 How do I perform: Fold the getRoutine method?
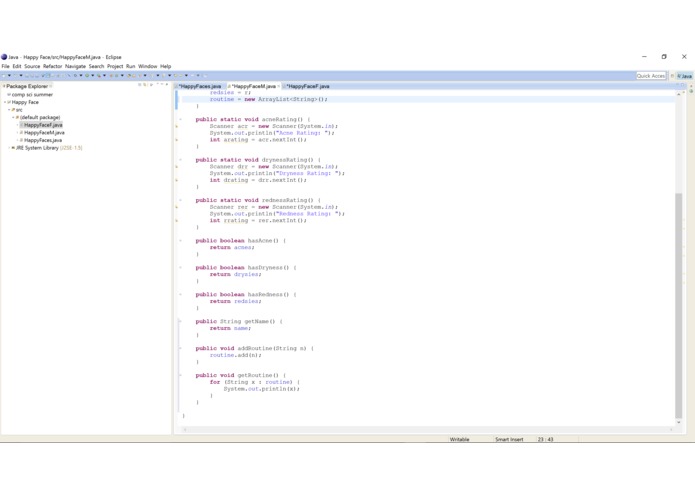pyautogui.click(x=180, y=375)
